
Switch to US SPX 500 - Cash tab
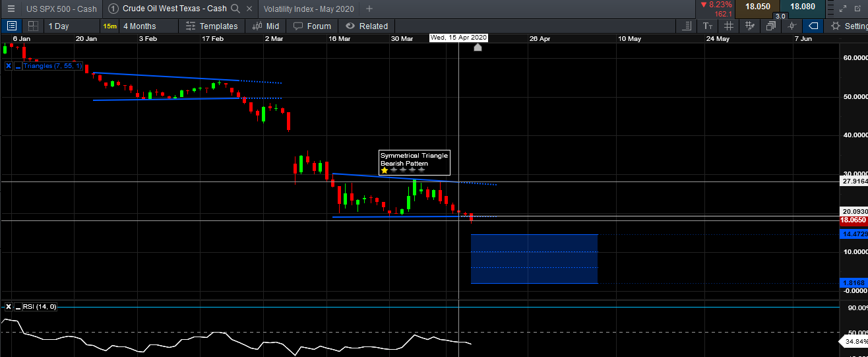tap(61, 9)
